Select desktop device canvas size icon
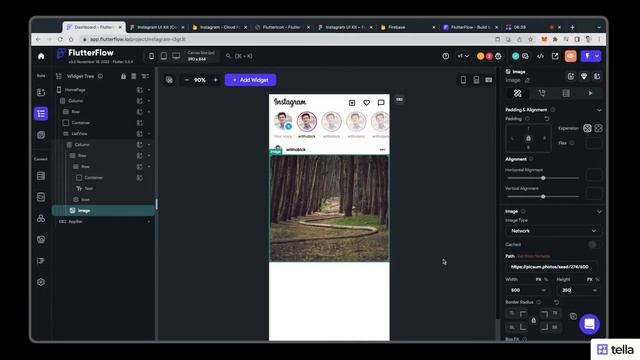Viewport: 640px width, 360px height. 176,56
